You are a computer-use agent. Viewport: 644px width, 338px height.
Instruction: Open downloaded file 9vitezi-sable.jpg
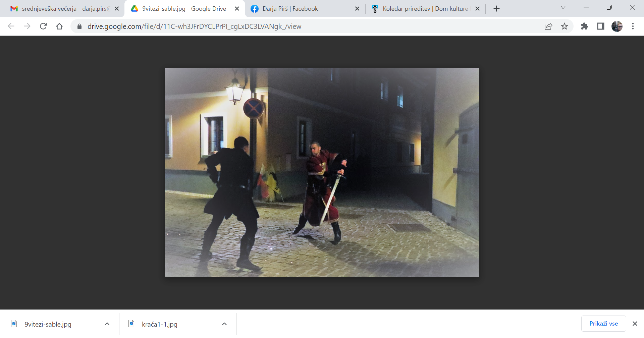[x=48, y=324]
